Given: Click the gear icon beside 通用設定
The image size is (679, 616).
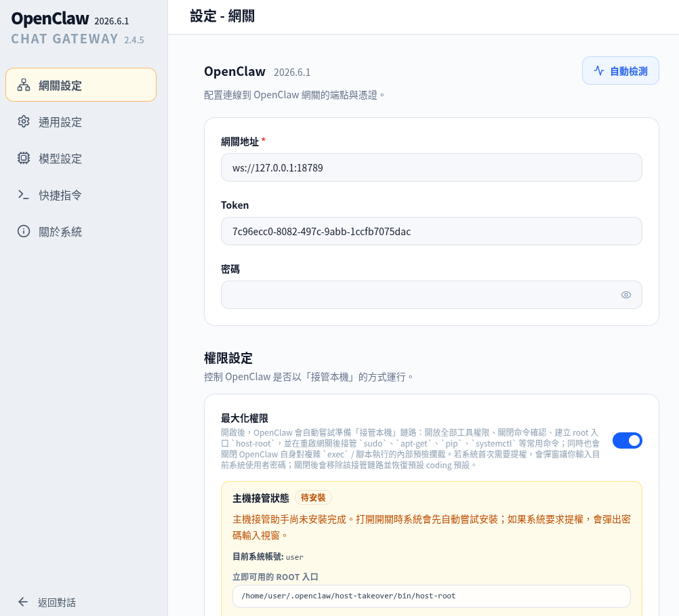Looking at the screenshot, I should (24, 122).
